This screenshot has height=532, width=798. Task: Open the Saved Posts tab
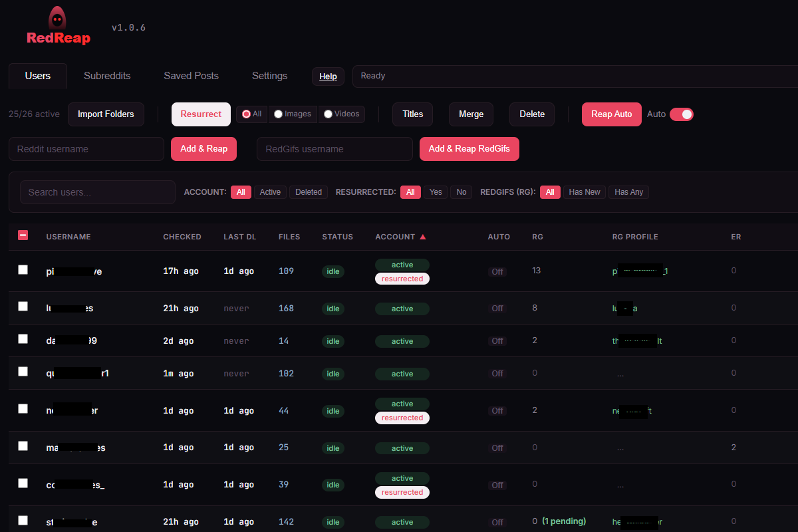click(x=192, y=76)
